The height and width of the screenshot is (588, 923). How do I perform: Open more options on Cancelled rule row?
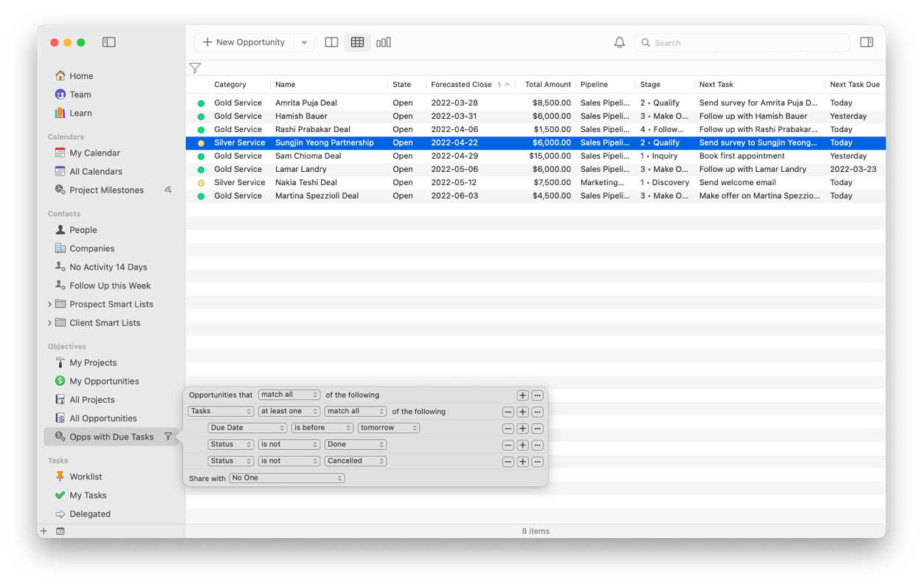[538, 462]
